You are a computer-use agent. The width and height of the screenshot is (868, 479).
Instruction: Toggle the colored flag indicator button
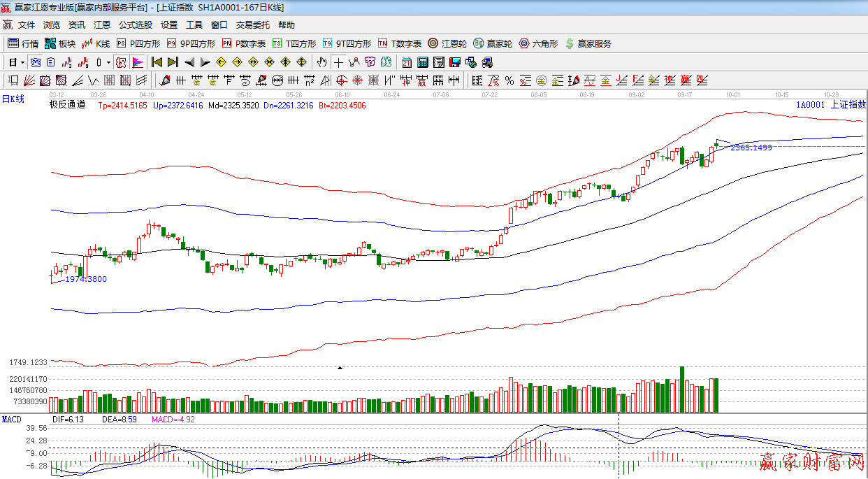(x=137, y=62)
